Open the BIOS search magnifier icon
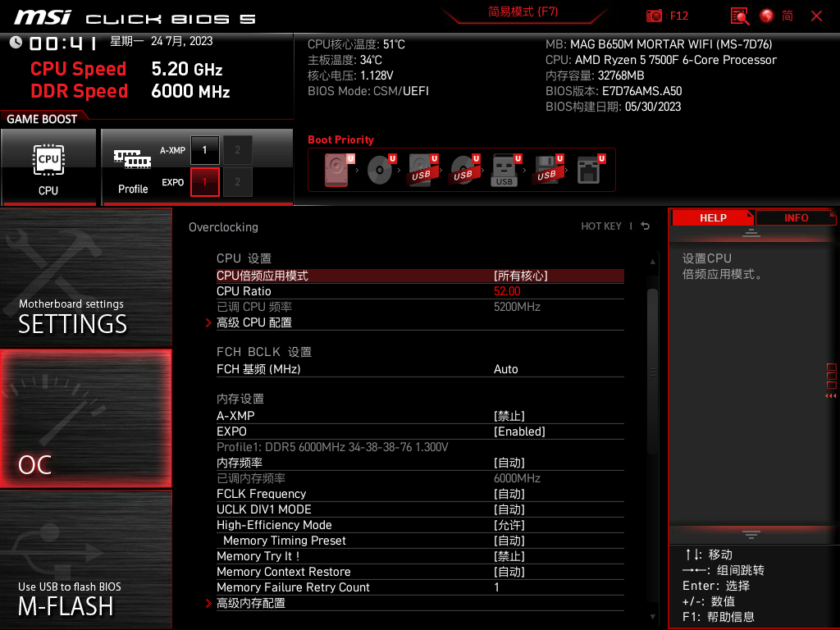 click(x=739, y=16)
